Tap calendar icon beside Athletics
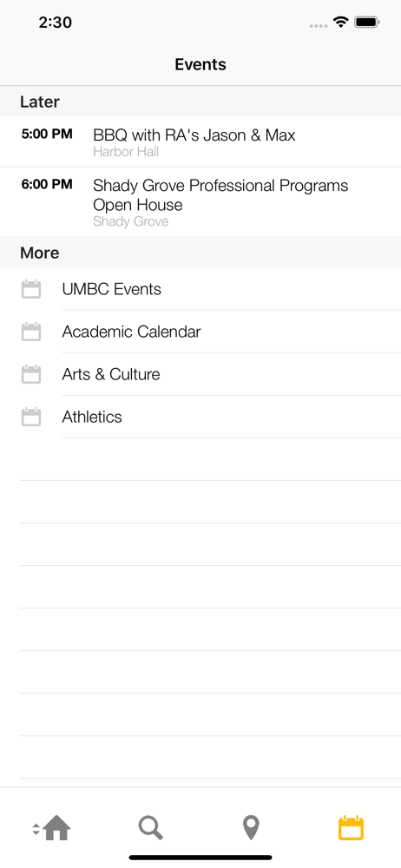Screen dimensions: 401x868 click(31, 417)
